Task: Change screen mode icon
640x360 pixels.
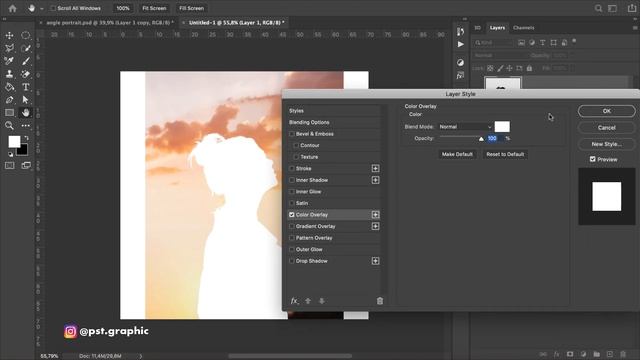Action: pyautogui.click(x=26, y=165)
